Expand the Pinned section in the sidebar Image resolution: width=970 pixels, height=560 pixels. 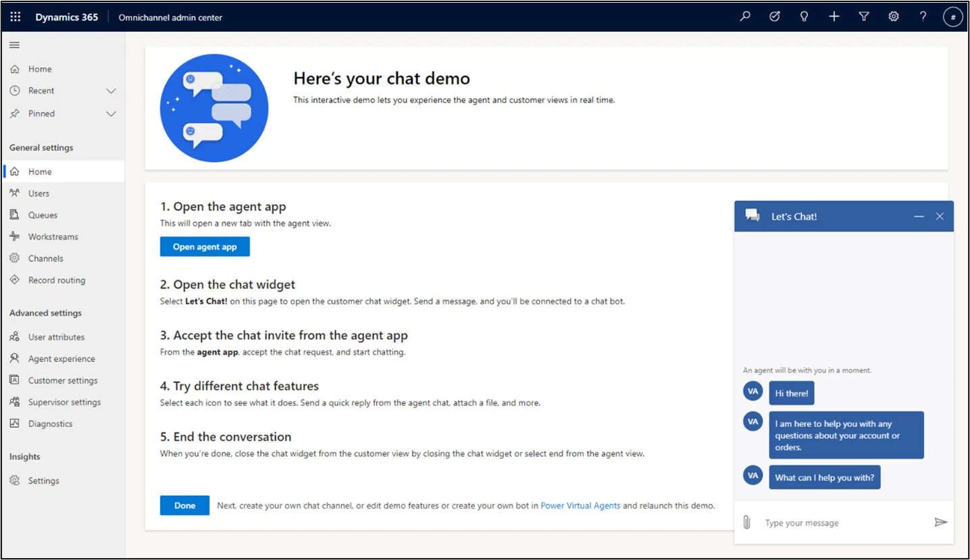(111, 113)
